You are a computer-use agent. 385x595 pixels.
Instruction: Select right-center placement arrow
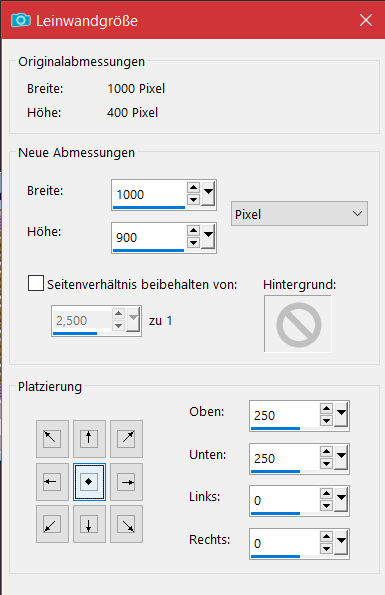[126, 482]
